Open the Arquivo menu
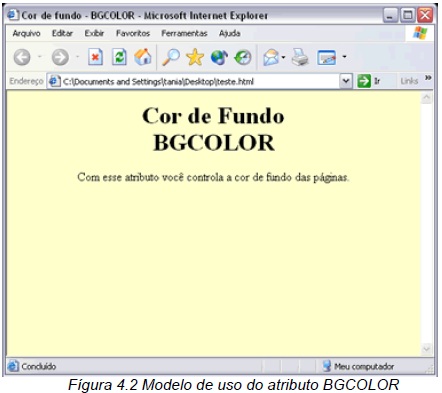Viewport: 442px width, 393px height. pyautogui.click(x=26, y=33)
